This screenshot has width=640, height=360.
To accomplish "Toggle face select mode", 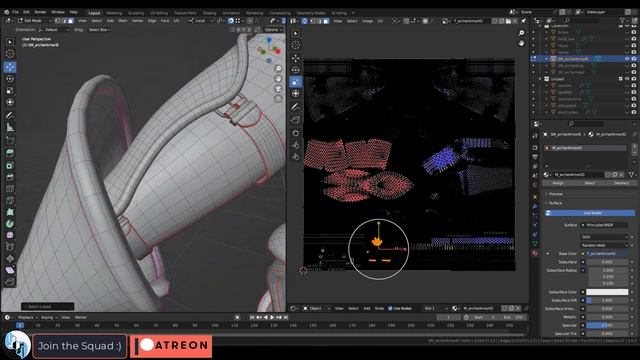I will [71, 20].
